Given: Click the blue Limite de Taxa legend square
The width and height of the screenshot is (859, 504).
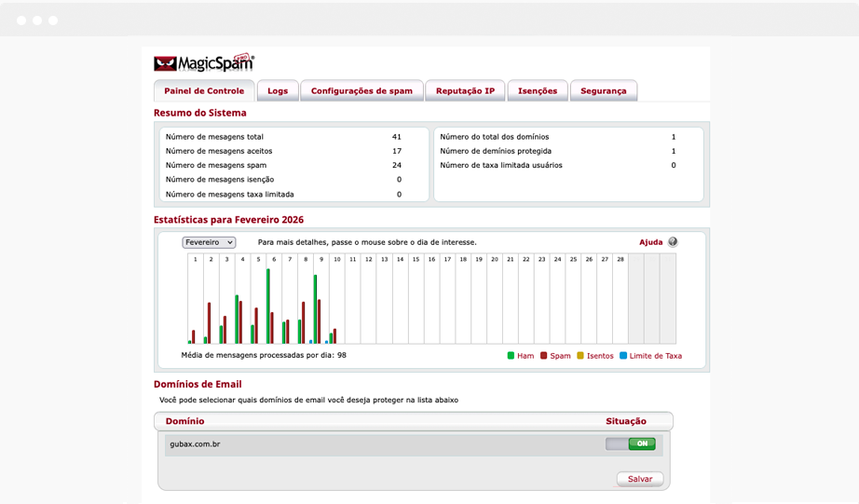Looking at the screenshot, I should pyautogui.click(x=623, y=356).
